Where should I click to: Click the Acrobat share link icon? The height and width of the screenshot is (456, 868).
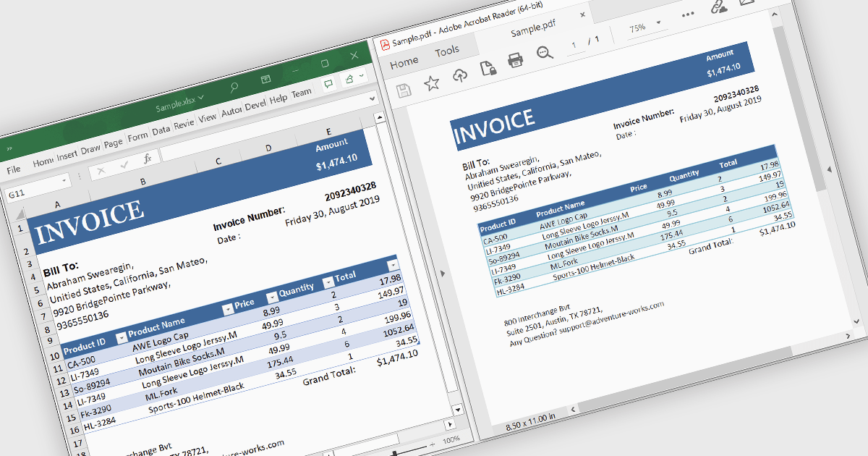click(x=718, y=8)
